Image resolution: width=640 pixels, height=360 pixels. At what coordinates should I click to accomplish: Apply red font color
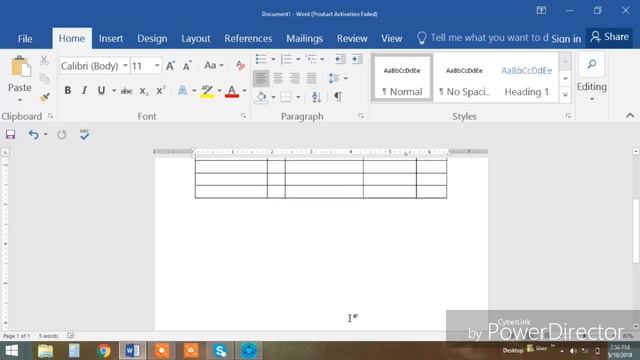(x=232, y=91)
